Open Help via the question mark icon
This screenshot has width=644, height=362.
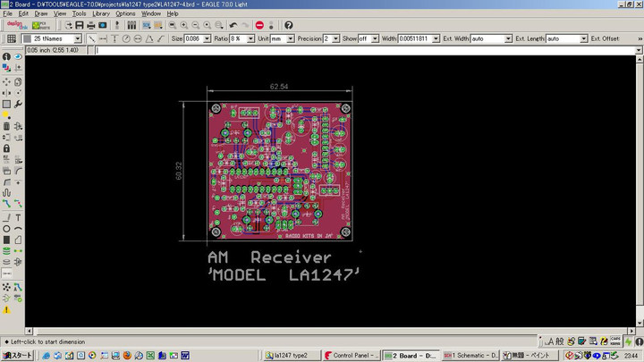click(x=289, y=25)
